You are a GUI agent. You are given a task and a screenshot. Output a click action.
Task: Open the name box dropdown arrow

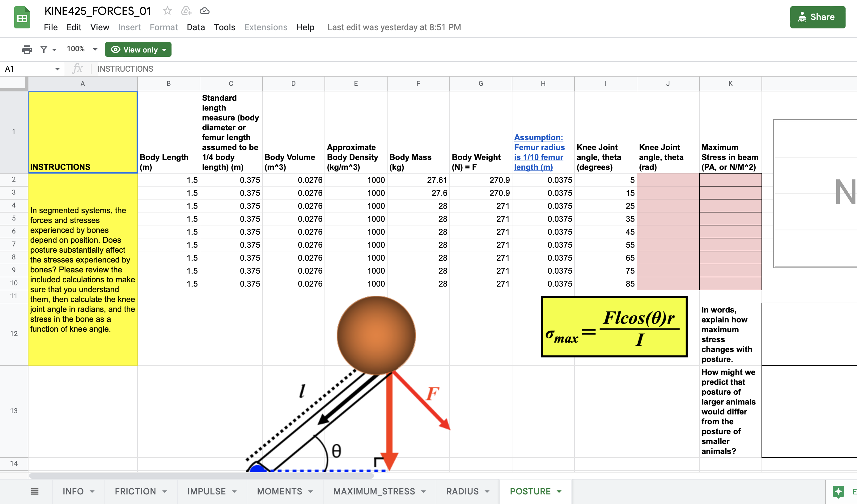coord(57,69)
